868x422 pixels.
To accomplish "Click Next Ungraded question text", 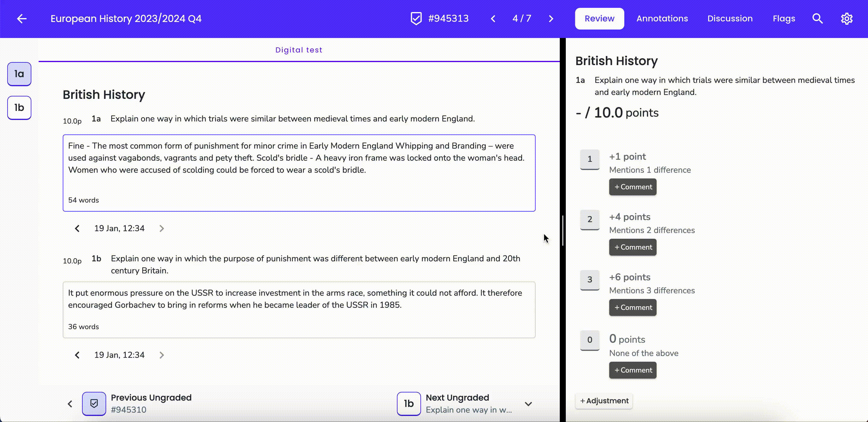I will pos(469,410).
